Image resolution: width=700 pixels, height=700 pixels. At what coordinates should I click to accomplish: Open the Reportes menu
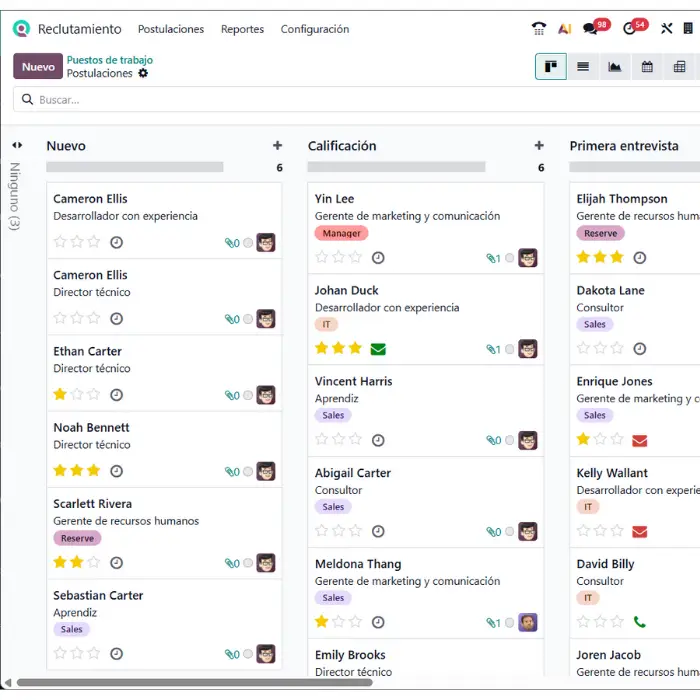(x=242, y=29)
